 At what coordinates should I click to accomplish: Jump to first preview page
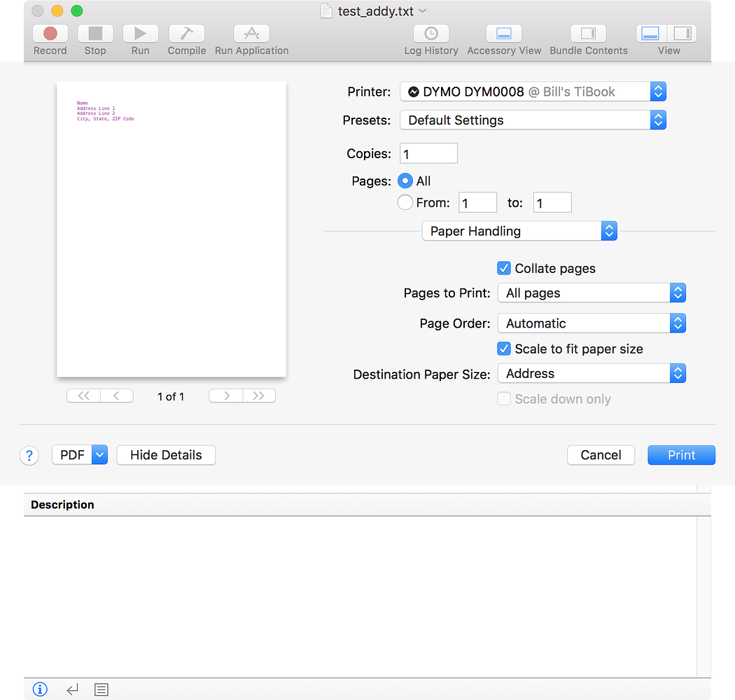point(83,395)
